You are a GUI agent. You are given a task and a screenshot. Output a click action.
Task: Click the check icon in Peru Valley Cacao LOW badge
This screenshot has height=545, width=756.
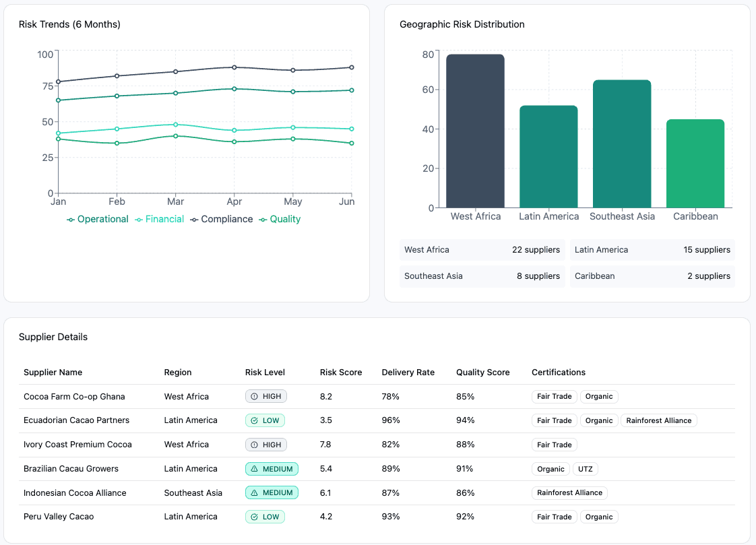pyautogui.click(x=255, y=517)
